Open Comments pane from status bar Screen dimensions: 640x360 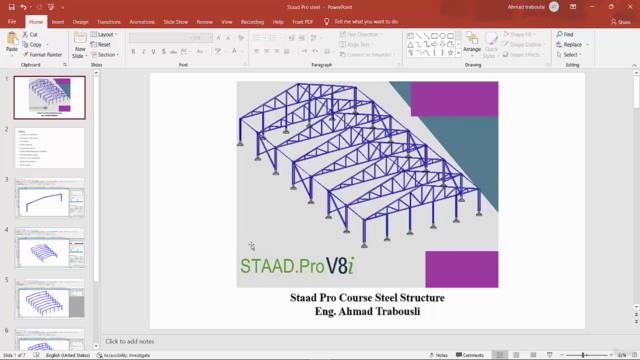(469, 355)
